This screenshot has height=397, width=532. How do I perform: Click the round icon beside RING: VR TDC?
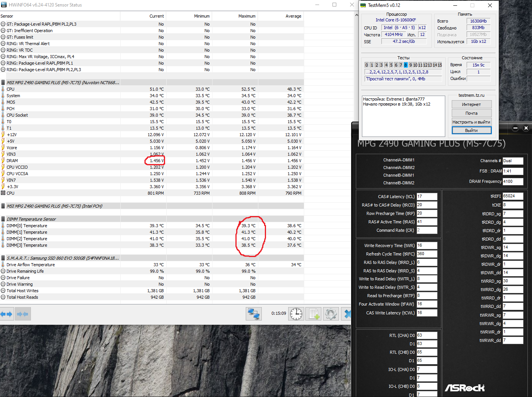(x=3, y=50)
